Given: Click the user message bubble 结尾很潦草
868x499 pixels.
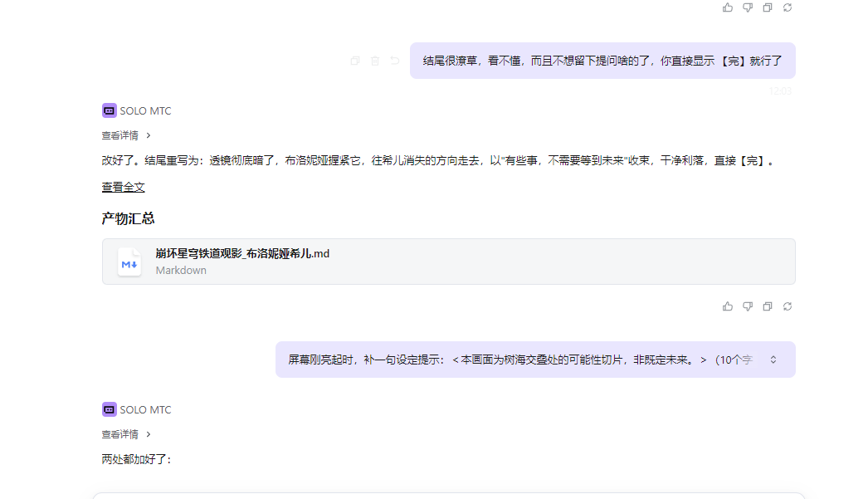Looking at the screenshot, I should (602, 61).
